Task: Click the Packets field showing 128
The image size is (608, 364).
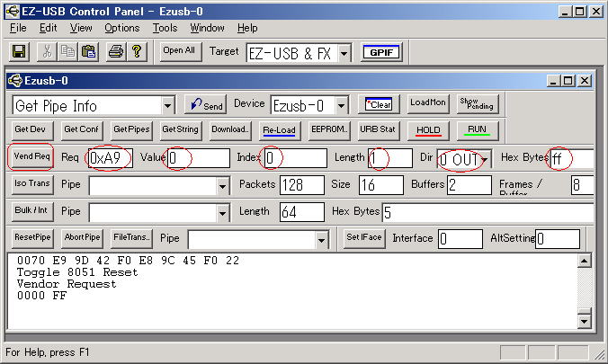Action: point(302,185)
